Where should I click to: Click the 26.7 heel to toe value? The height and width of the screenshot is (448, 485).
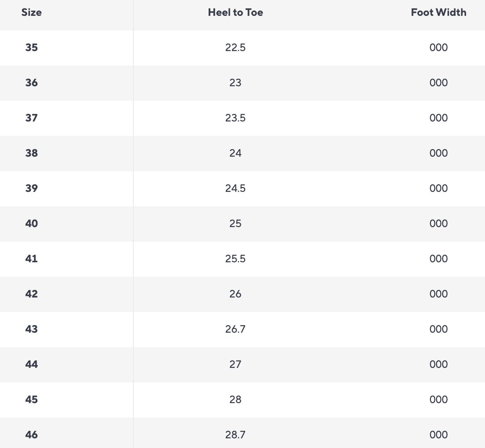pos(235,329)
